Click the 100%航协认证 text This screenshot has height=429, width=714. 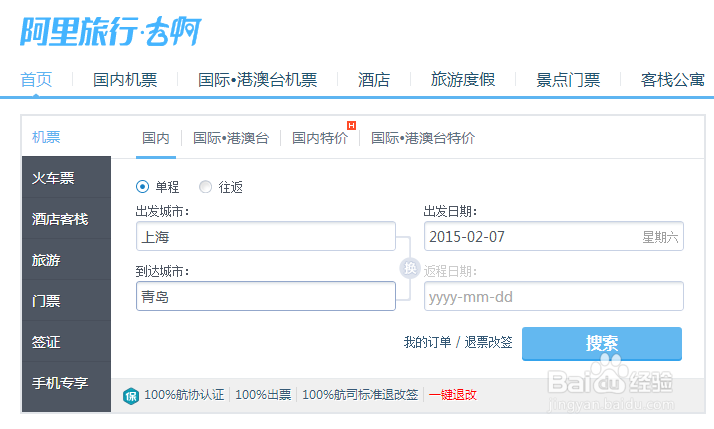184,395
